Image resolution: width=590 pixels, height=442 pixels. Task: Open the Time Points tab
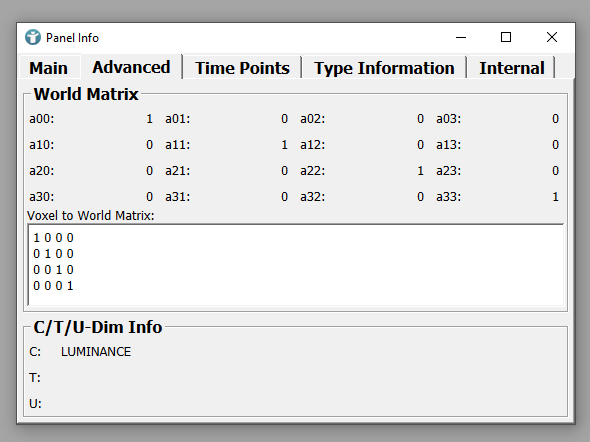click(242, 68)
